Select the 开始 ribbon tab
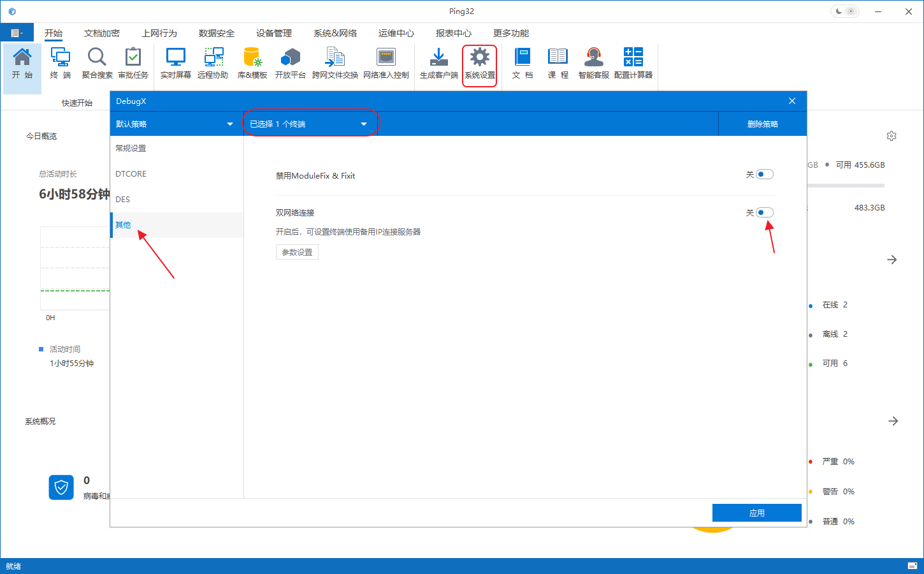The width and height of the screenshot is (924, 574). (54, 33)
